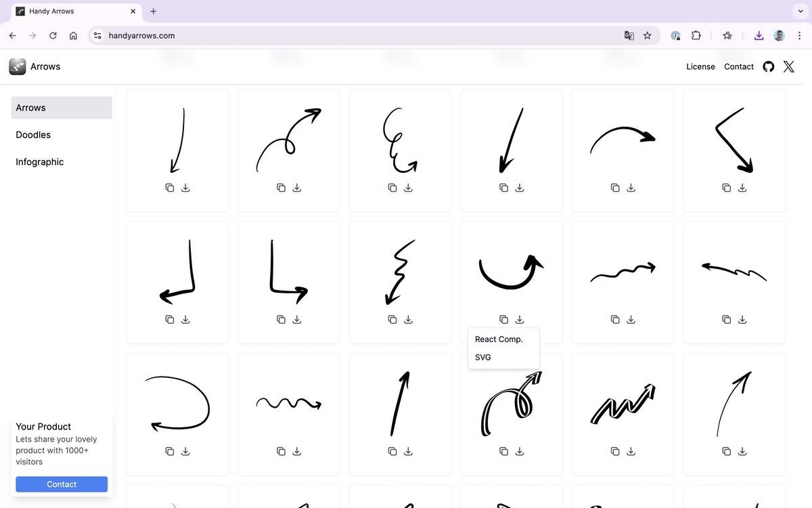Open browser home page
812x508 pixels.
coord(73,35)
